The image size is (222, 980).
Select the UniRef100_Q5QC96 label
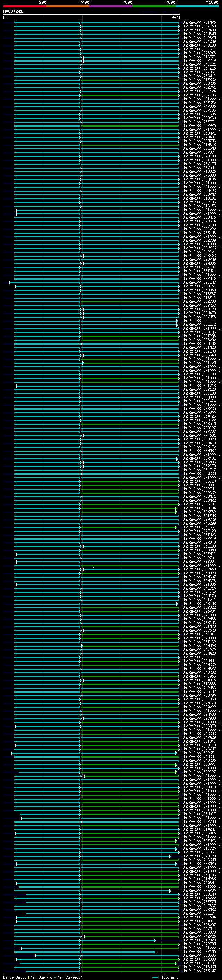coord(199,875)
